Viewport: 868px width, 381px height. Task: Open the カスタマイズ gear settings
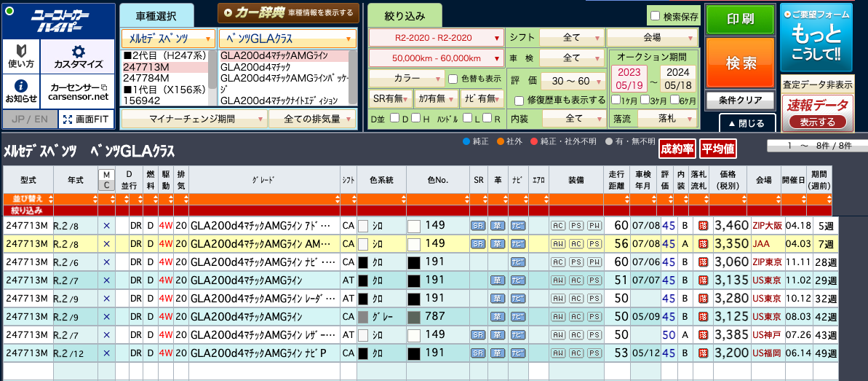78,56
